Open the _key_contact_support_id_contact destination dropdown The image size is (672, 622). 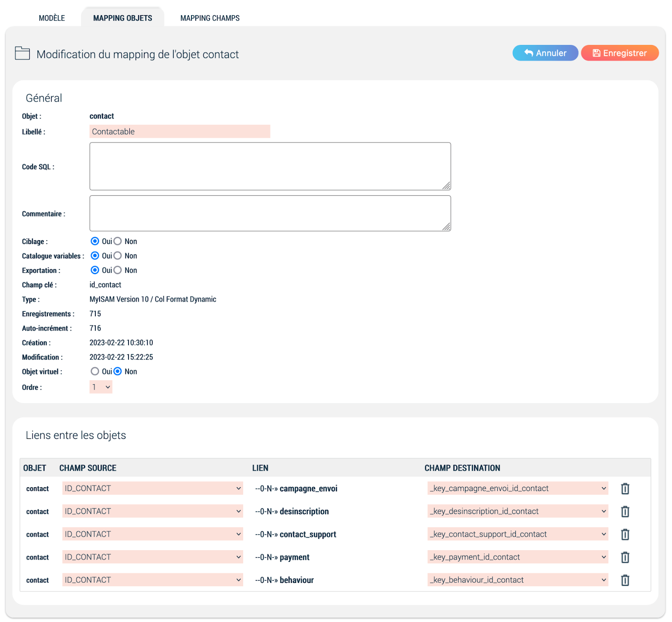pyautogui.click(x=518, y=534)
